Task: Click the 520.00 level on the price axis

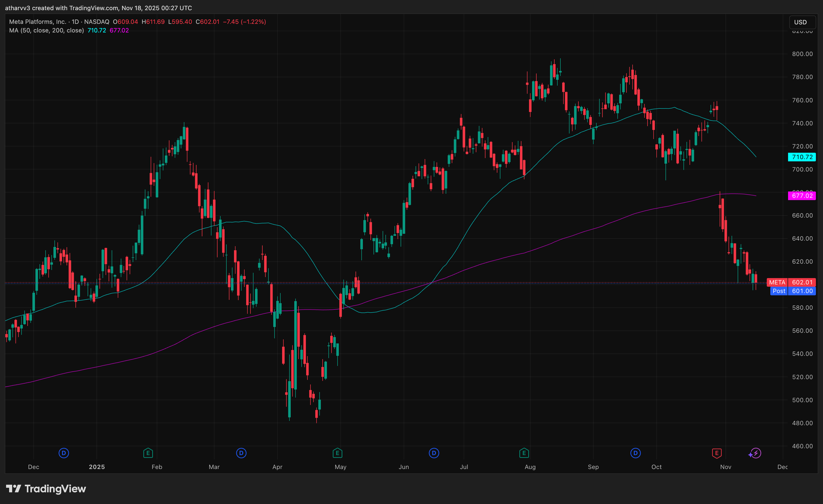Action: (x=802, y=377)
